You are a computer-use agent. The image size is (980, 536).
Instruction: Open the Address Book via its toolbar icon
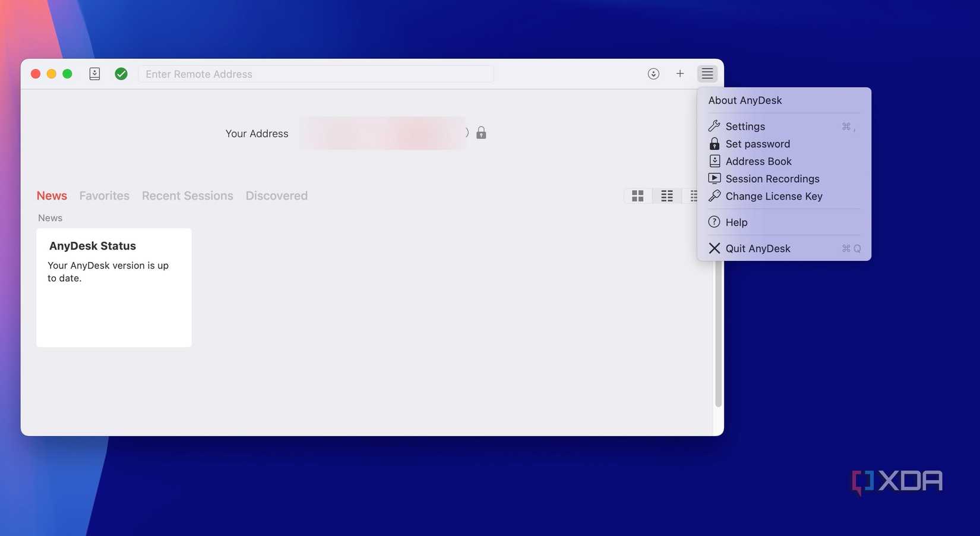pyautogui.click(x=94, y=73)
